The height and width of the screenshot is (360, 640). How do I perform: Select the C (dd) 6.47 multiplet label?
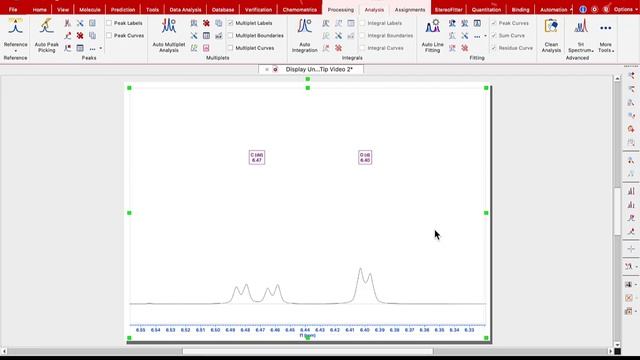coord(257,158)
